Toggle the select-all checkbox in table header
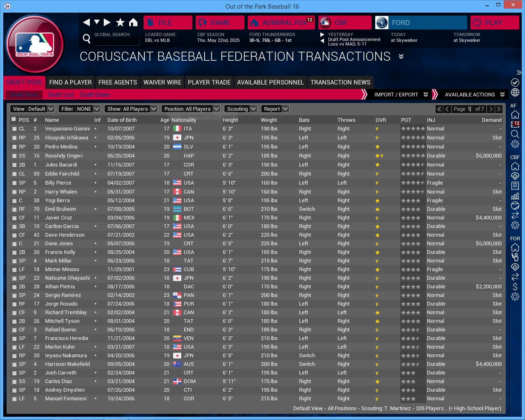The height and width of the screenshot is (420, 525). click(x=14, y=119)
